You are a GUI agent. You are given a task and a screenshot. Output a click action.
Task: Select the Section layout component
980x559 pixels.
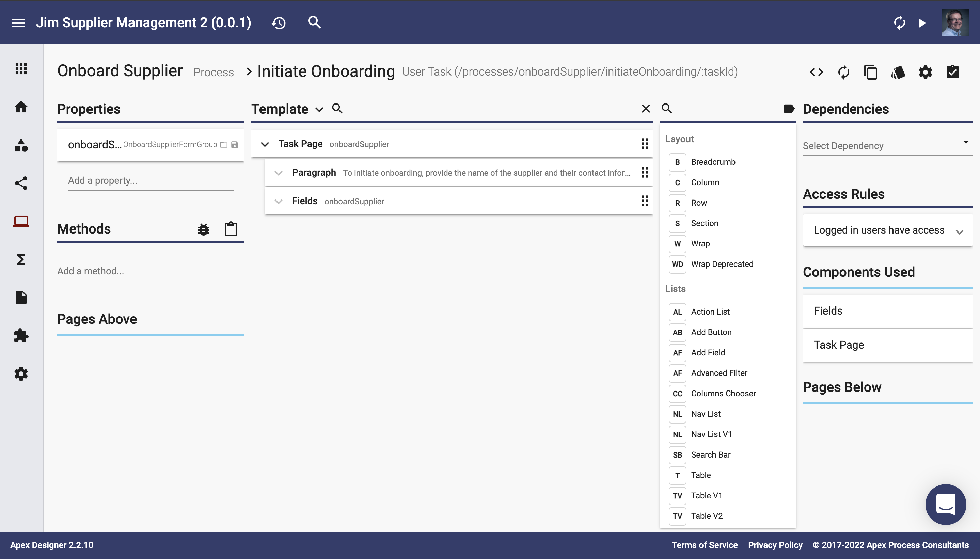pos(705,223)
